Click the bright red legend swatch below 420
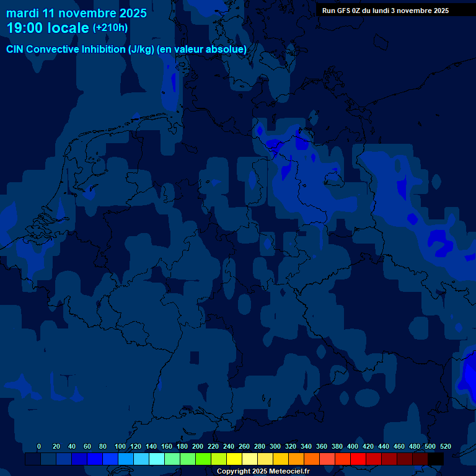 click(x=358, y=459)
